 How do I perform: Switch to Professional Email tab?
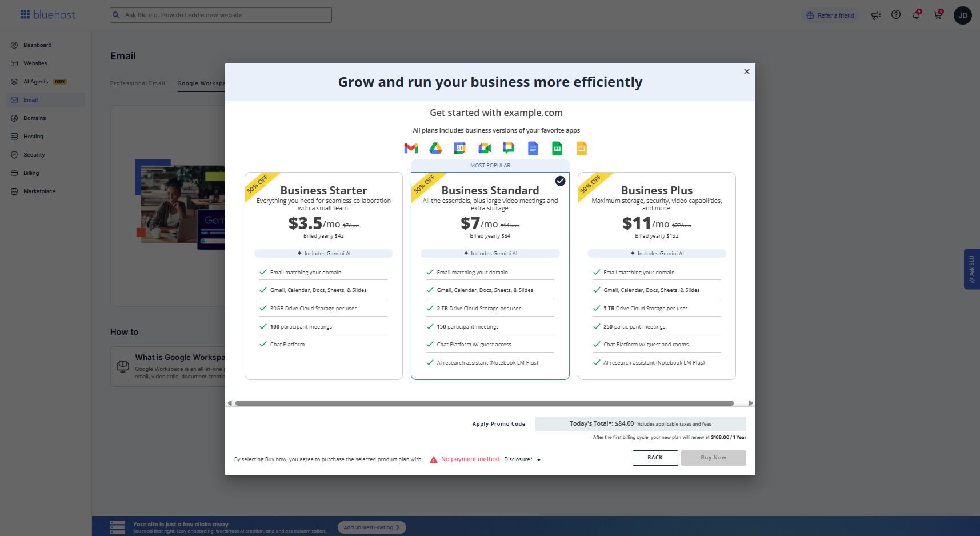tap(138, 83)
